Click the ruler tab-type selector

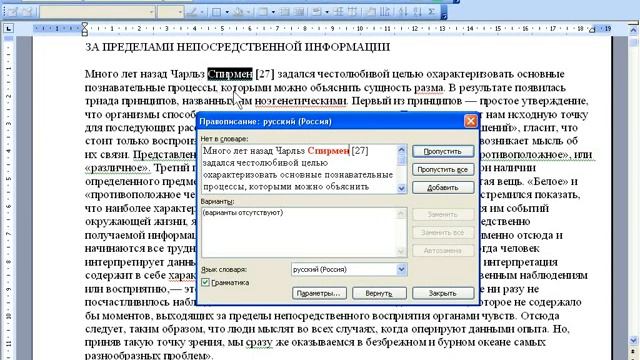pyautogui.click(x=8, y=28)
